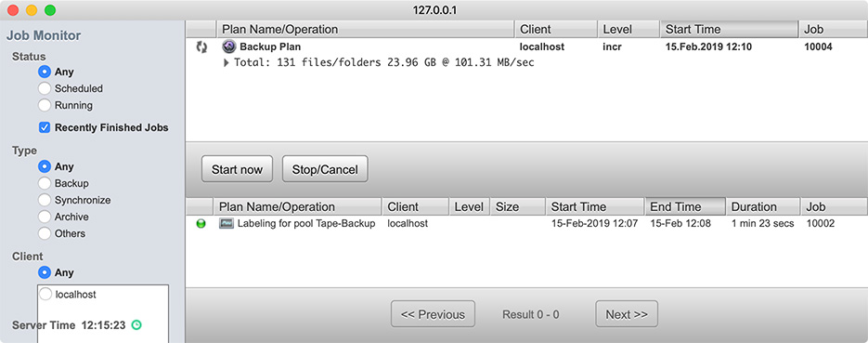
Task: Click the Backup Plan disc icon
Action: tap(228, 46)
